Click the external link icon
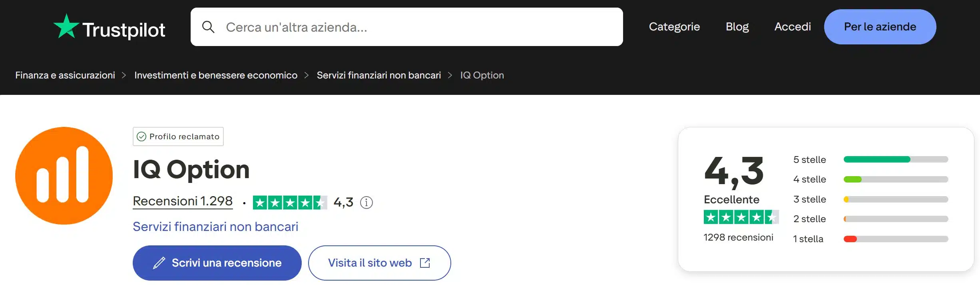Image resolution: width=980 pixels, height=285 pixels. click(x=425, y=263)
